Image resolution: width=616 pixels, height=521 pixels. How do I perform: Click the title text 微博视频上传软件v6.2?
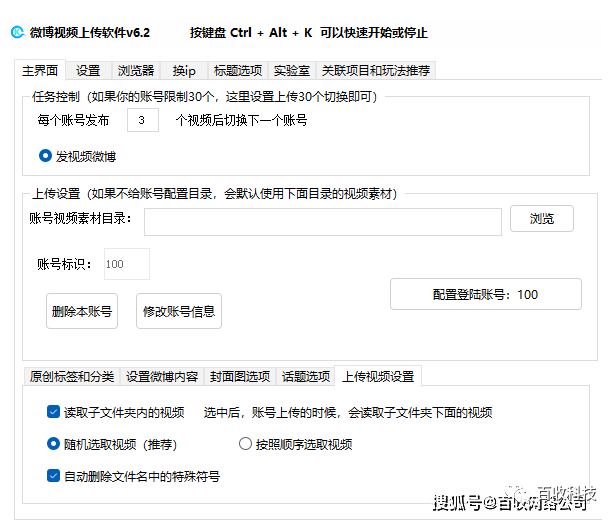coord(90,33)
